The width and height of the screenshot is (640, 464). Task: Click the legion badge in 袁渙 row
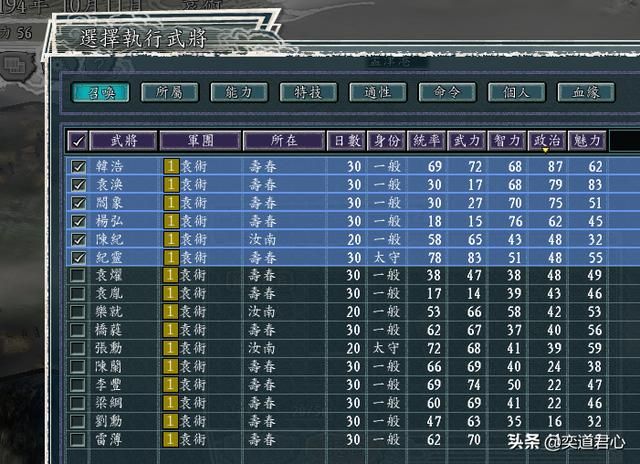coord(171,184)
